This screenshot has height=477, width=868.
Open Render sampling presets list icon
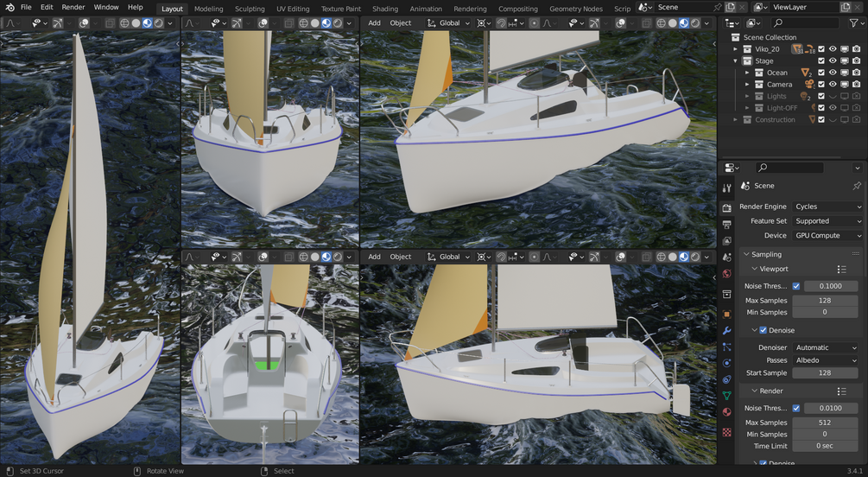842,391
